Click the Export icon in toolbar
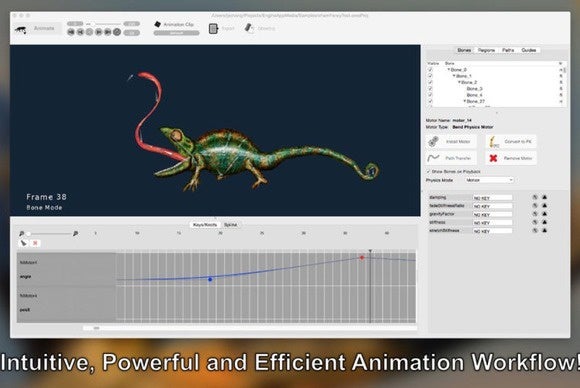 click(213, 28)
